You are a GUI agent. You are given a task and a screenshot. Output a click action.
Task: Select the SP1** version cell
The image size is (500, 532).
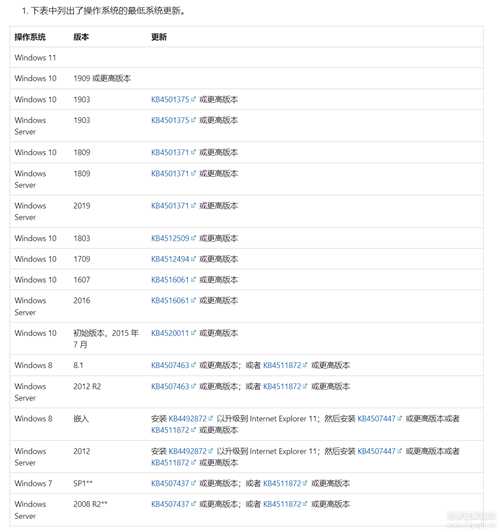point(83,483)
